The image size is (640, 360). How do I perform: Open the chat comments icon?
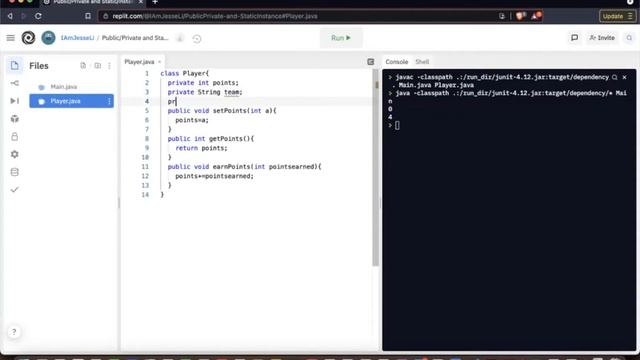coord(574,38)
